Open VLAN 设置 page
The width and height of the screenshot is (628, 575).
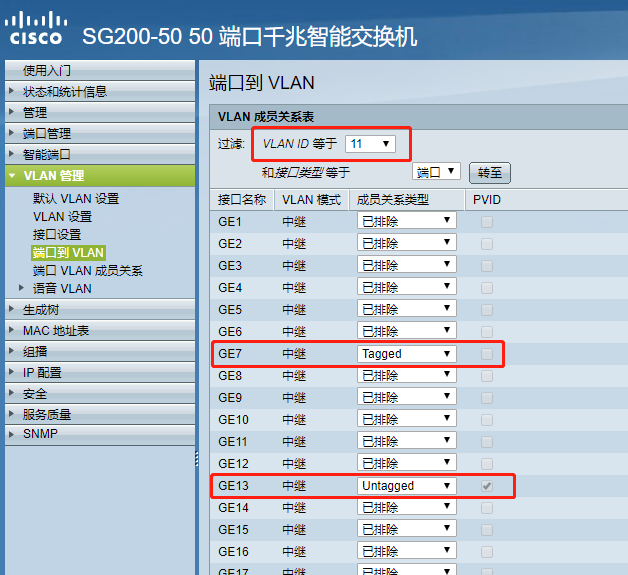[x=62, y=217]
